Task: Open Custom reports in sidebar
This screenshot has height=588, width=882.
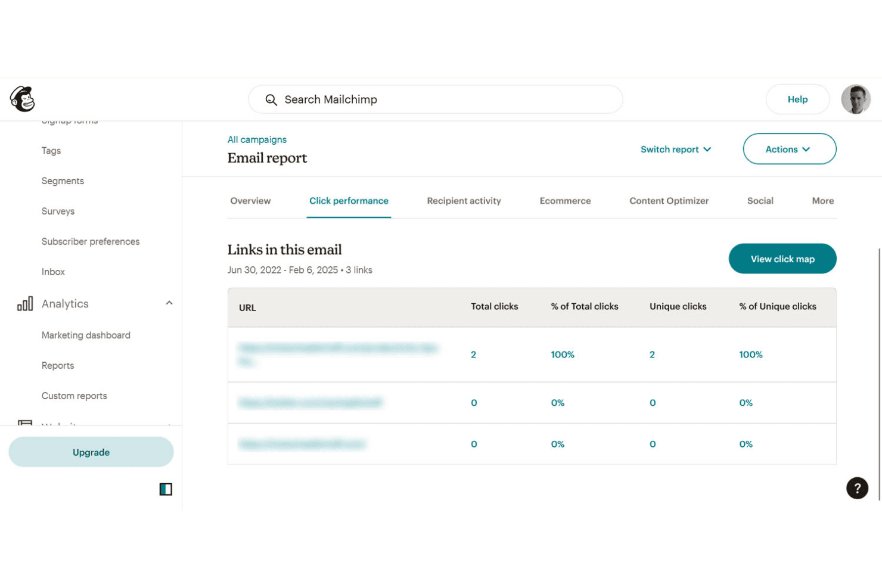Action: pyautogui.click(x=74, y=396)
